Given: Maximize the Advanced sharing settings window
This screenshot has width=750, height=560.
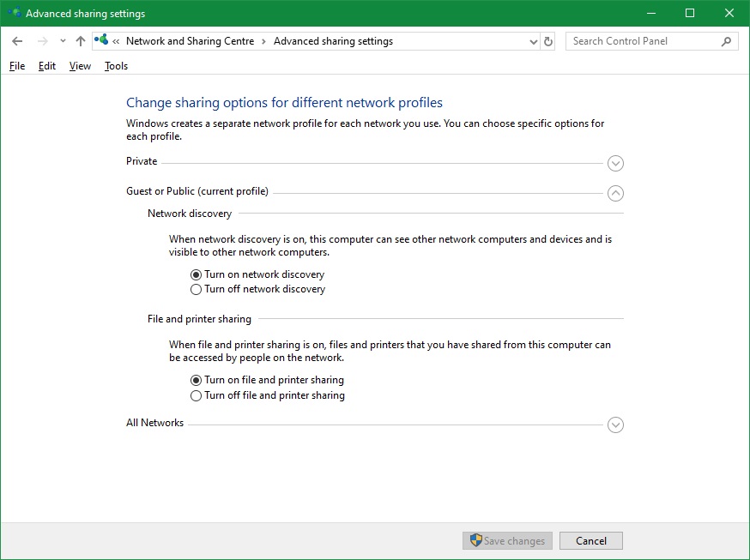Looking at the screenshot, I should (x=690, y=13).
